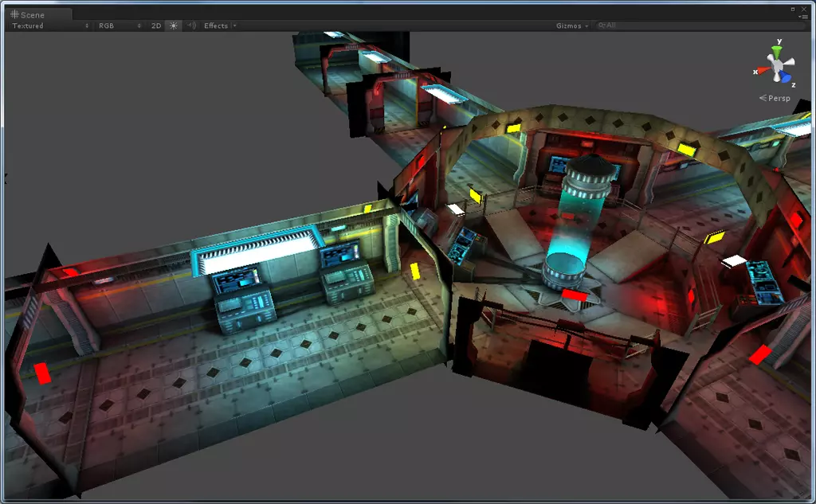Click the green Y axis gizmo cone
The height and width of the screenshot is (504, 816).
point(777,51)
